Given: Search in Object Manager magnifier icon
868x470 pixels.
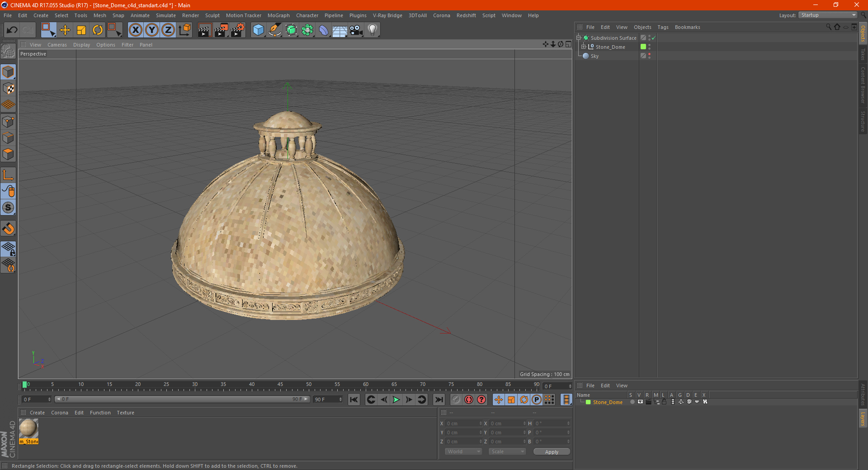Looking at the screenshot, I should click(x=828, y=27).
